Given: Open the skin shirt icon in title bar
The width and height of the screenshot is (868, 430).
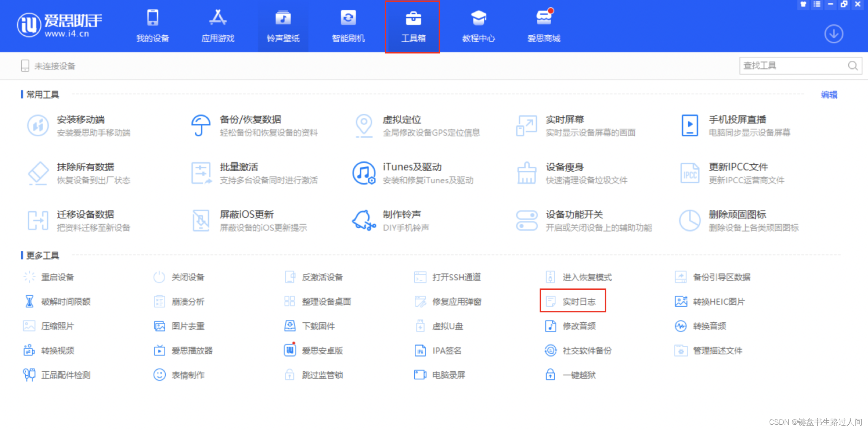Looking at the screenshot, I should click(803, 4).
